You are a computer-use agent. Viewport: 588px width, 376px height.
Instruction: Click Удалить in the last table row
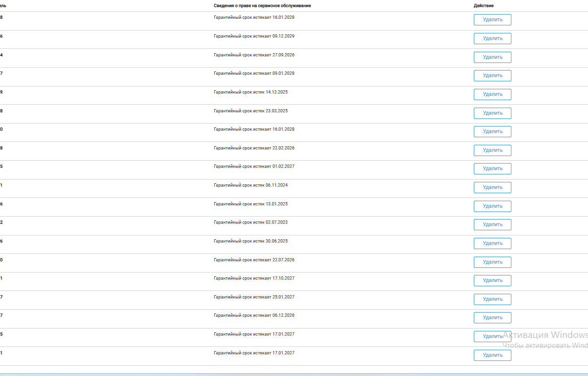tap(492, 355)
